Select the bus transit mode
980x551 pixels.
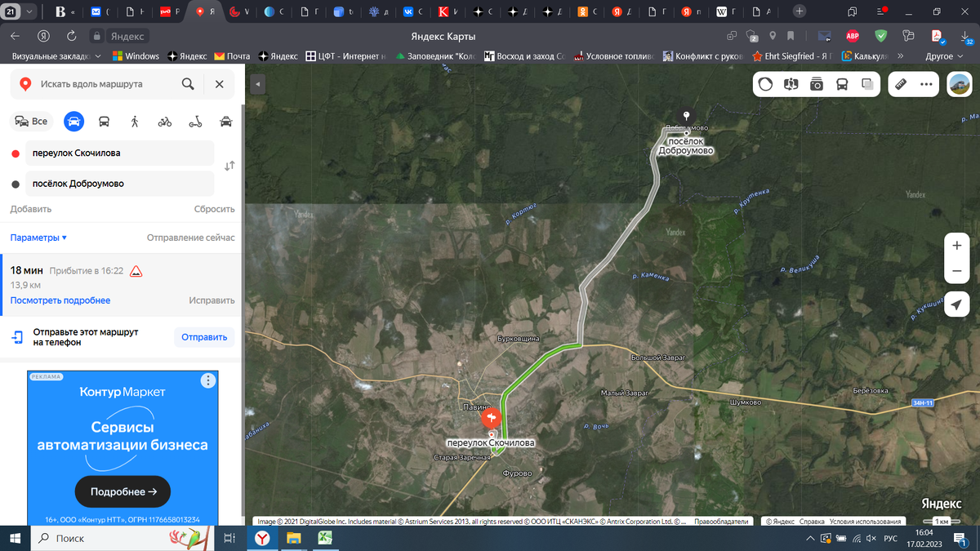[x=105, y=122]
